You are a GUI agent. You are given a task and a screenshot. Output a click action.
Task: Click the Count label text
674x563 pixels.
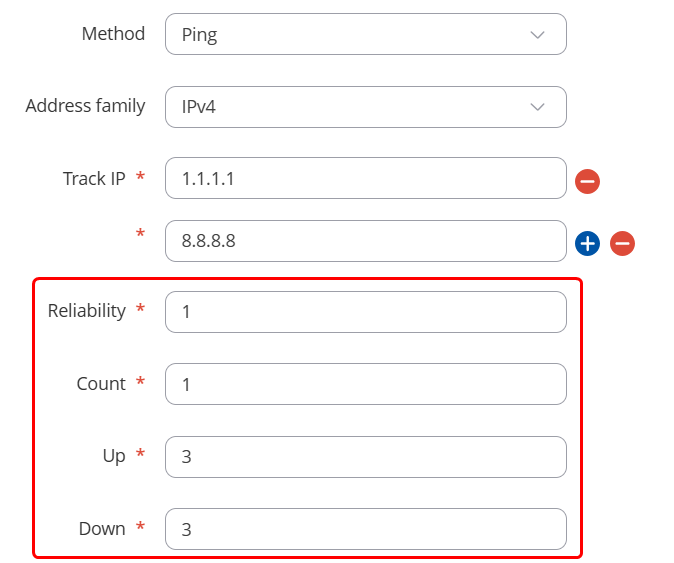(x=101, y=384)
